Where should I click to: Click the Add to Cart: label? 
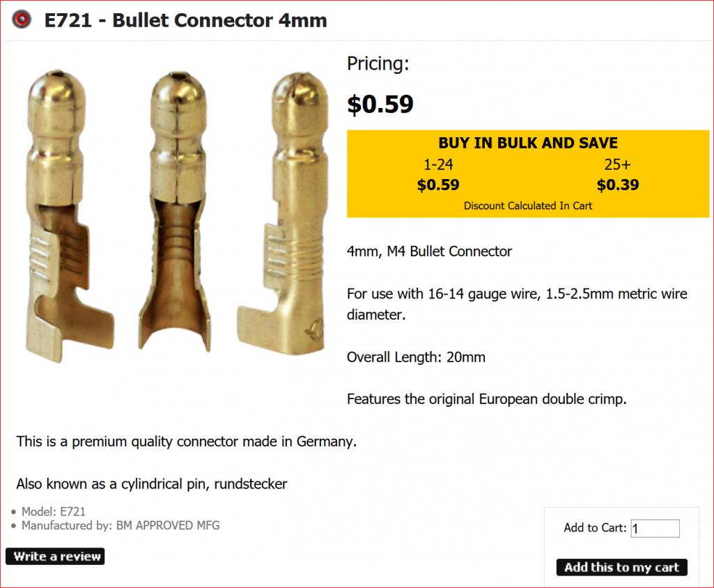595,528
